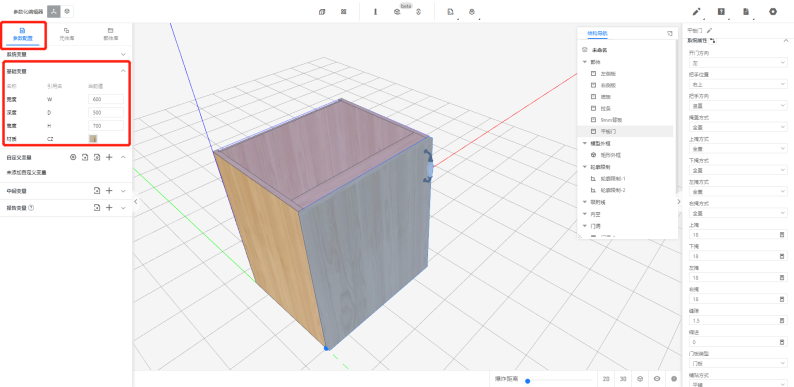Collapse the 基础变量 section
The image size is (794, 387).
click(x=123, y=71)
